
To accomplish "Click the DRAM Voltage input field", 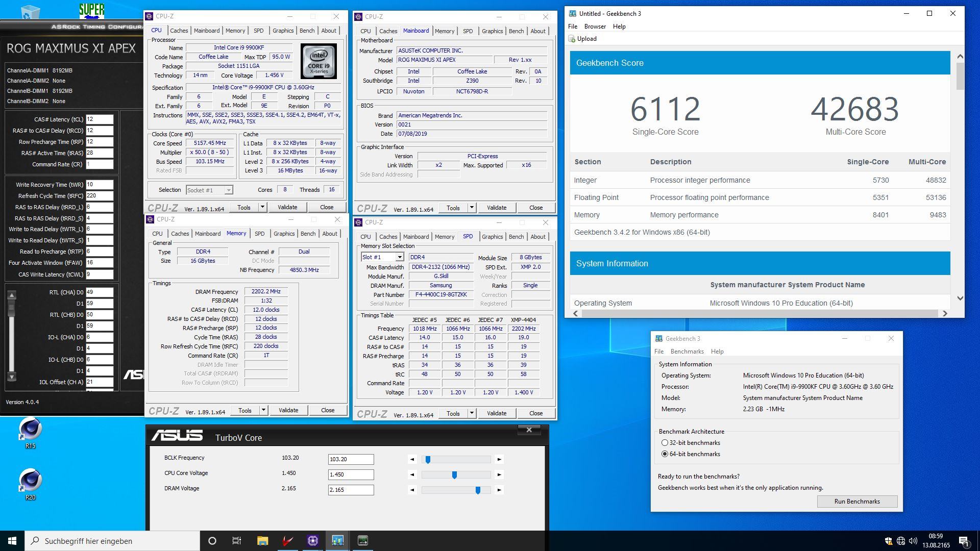I will (x=351, y=490).
